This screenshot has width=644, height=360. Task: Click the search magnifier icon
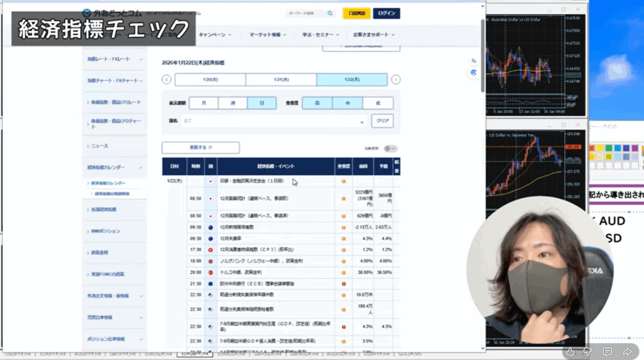[x=330, y=13]
